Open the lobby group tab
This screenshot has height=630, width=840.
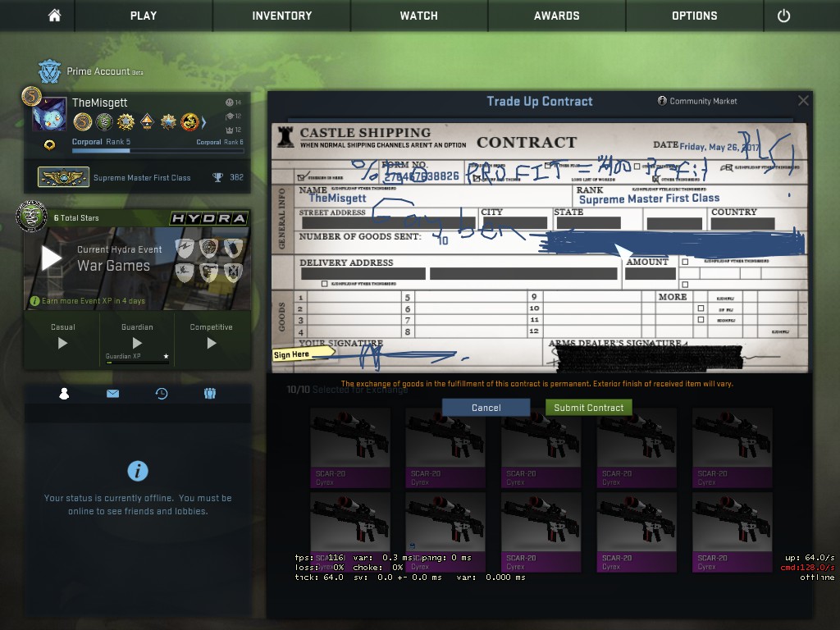pyautogui.click(x=209, y=394)
